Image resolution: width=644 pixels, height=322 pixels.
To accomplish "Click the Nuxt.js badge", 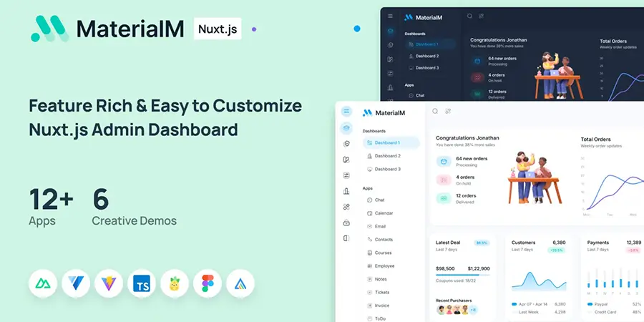I will (x=218, y=29).
